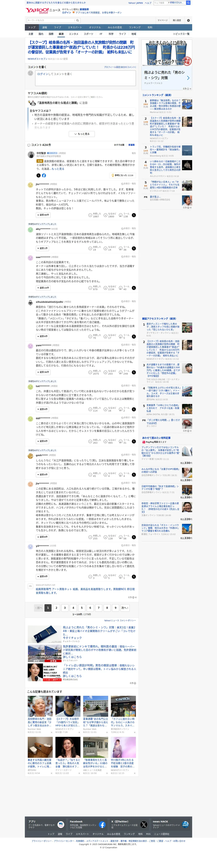This screenshot has width=217, height=868.
Task: Click マイページ button
Action: coord(162,20)
